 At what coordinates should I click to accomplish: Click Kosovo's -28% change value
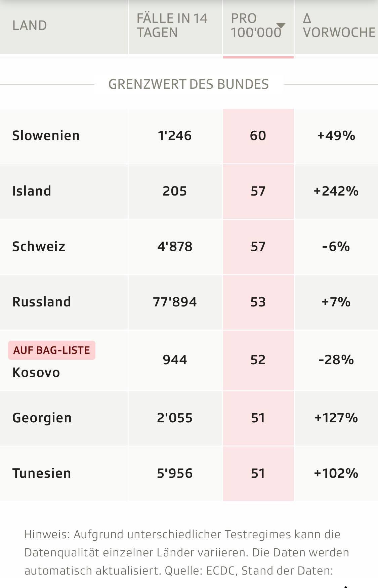pyautogui.click(x=336, y=360)
